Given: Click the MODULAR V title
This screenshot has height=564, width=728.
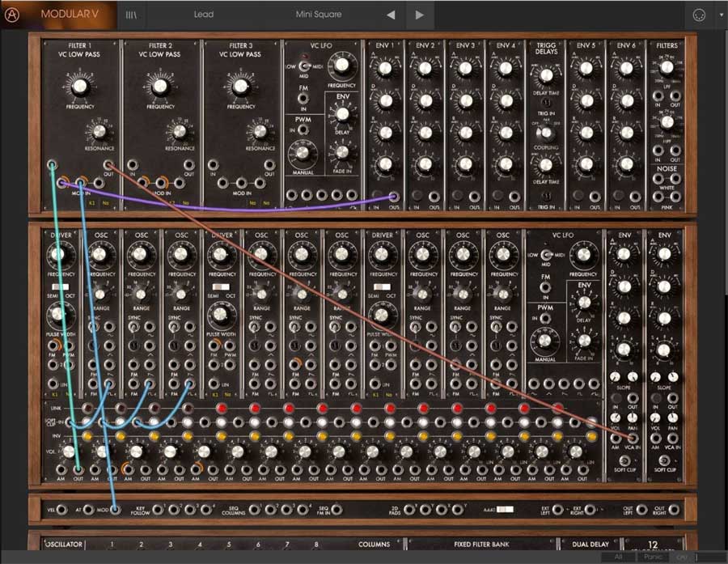Looking at the screenshot, I should point(70,15).
